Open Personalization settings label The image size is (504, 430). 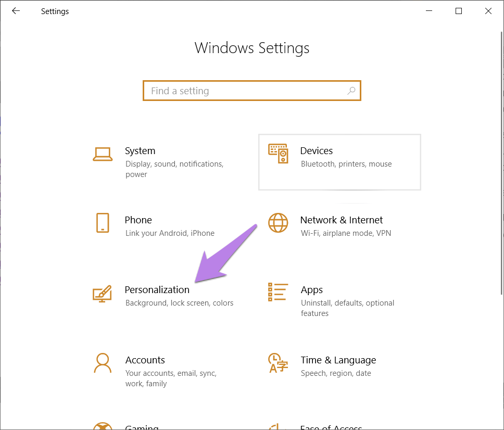[157, 290]
